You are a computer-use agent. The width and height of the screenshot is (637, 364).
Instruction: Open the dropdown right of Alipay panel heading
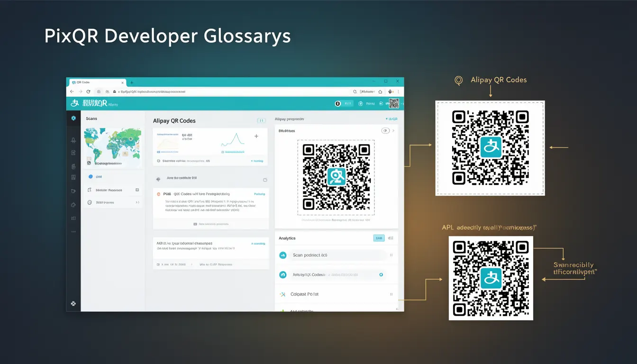(391, 119)
